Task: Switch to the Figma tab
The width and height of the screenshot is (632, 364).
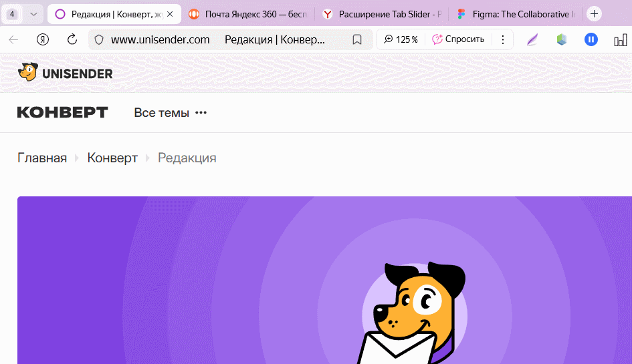Action: (516, 15)
